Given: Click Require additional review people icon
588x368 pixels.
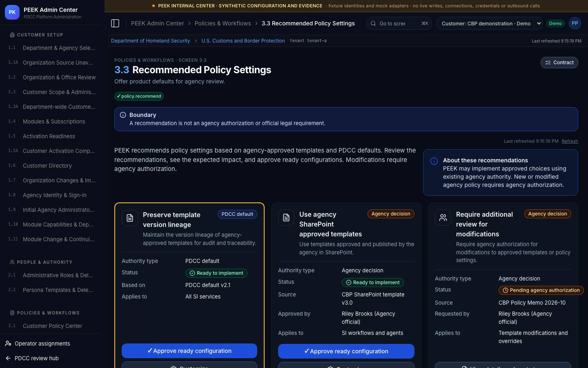Looking at the screenshot, I should point(443,218).
